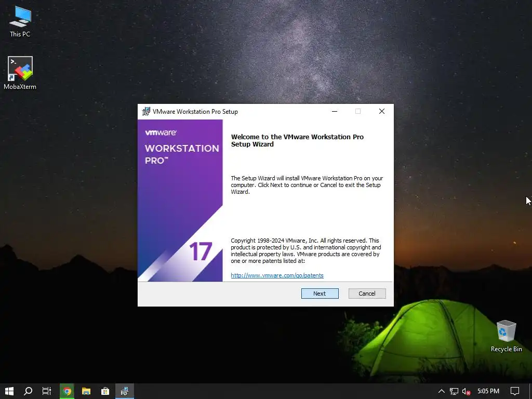Click the VMware Workstation Pro Setup title text

pos(195,112)
